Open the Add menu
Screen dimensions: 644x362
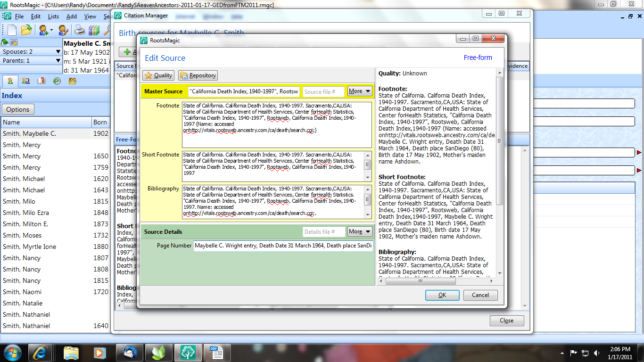click(72, 16)
